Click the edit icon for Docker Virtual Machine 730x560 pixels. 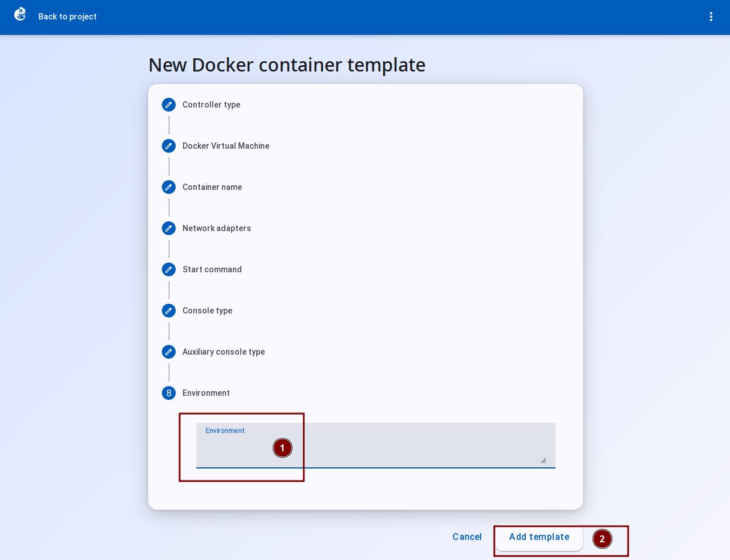coord(169,146)
